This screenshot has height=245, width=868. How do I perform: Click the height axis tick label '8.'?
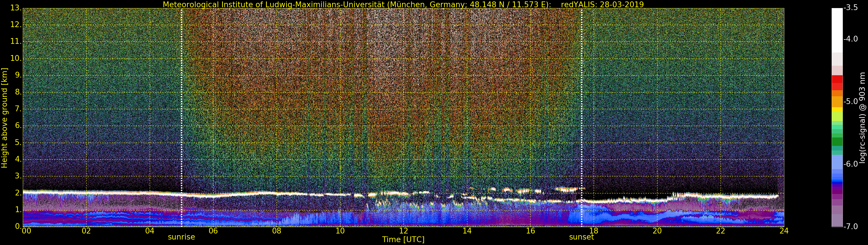(x=18, y=92)
